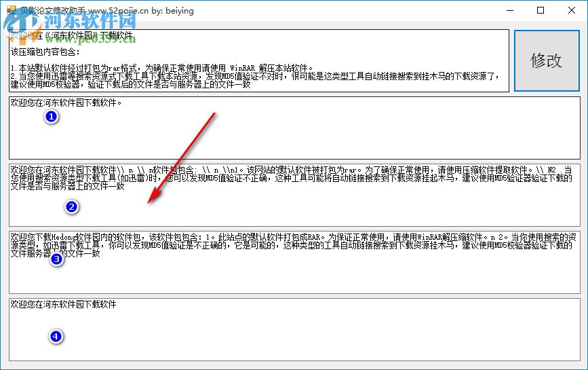Click the source text box at top
This screenshot has height=370, width=588.
click(259, 60)
